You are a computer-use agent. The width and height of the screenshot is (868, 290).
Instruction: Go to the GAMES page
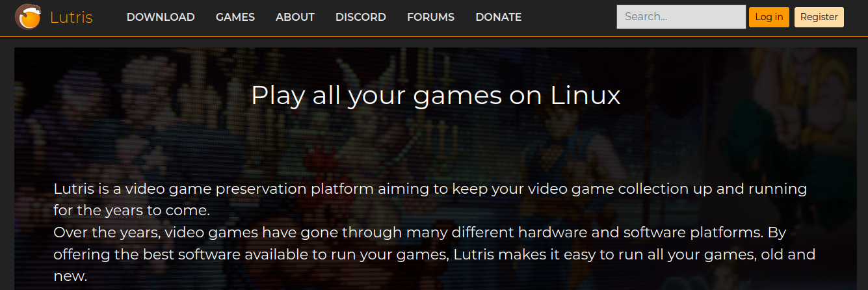point(235,18)
